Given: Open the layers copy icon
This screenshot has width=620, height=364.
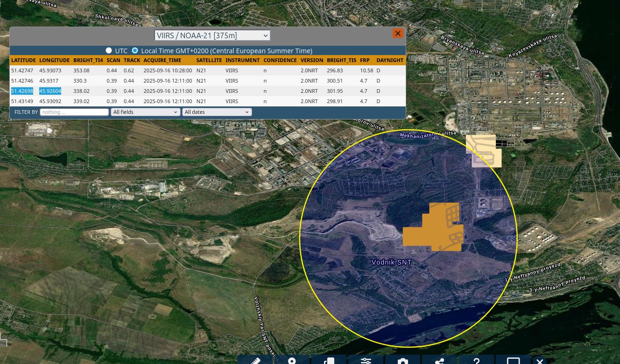Looking at the screenshot, I should tap(329, 361).
